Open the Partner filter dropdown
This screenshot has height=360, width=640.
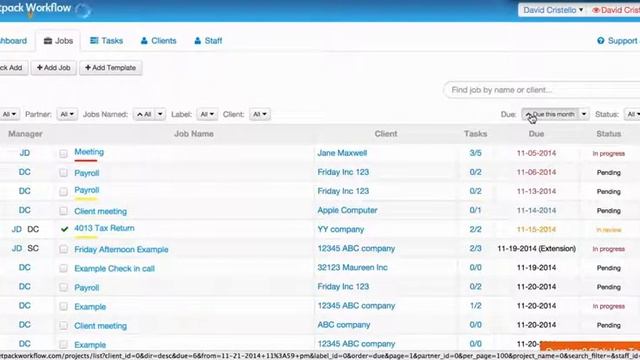67,114
